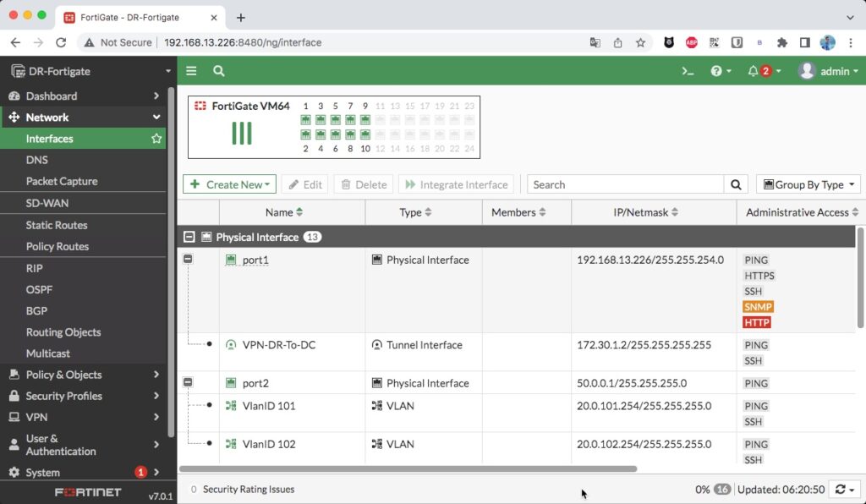The width and height of the screenshot is (866, 504).
Task: Click the Adblock Plus extension icon
Action: point(692,42)
